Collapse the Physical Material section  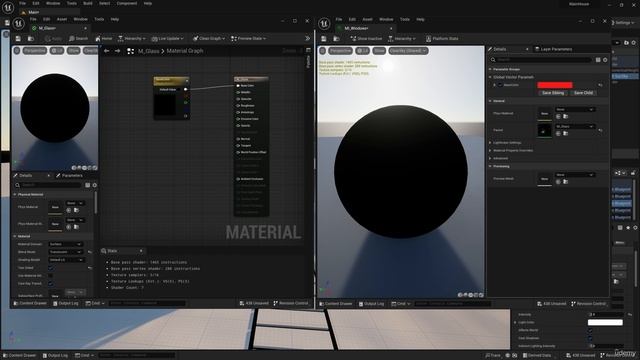(x=15, y=195)
